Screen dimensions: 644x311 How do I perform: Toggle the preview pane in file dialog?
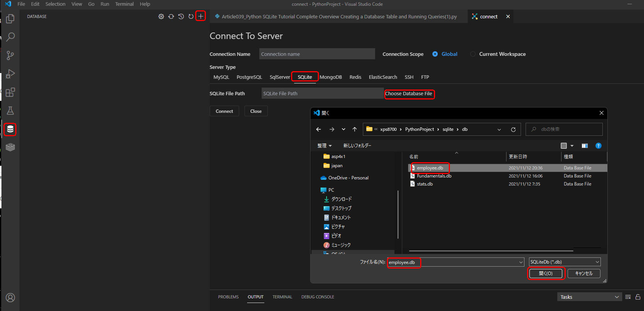point(585,146)
